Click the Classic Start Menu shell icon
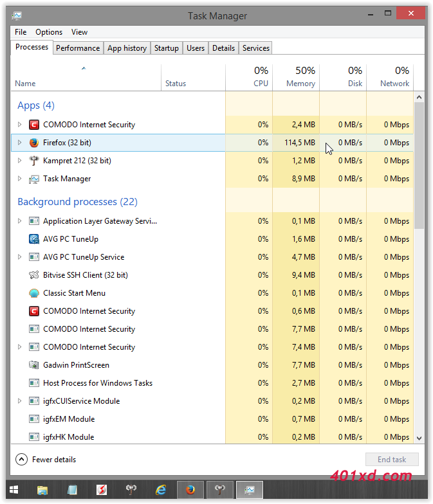The height and width of the screenshot is (504, 433). tap(33, 293)
